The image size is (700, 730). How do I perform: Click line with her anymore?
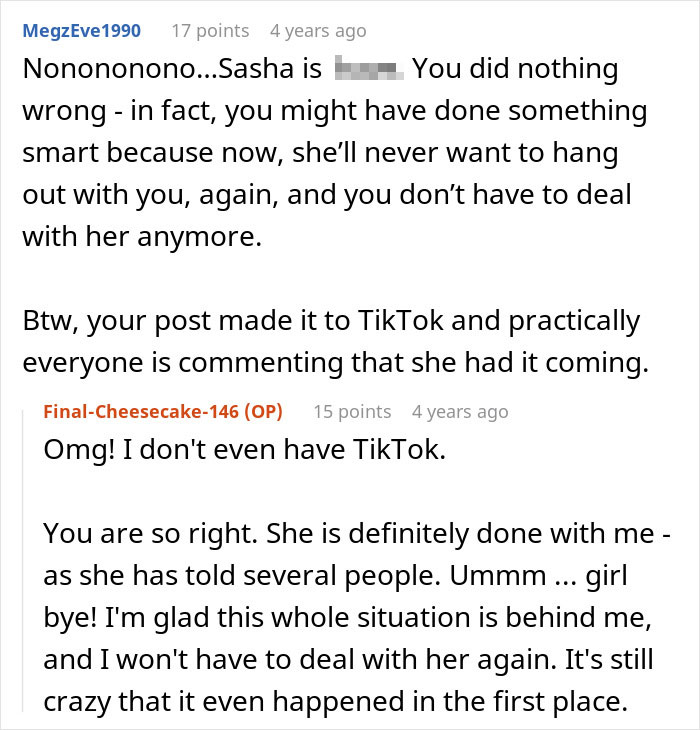coord(142,237)
